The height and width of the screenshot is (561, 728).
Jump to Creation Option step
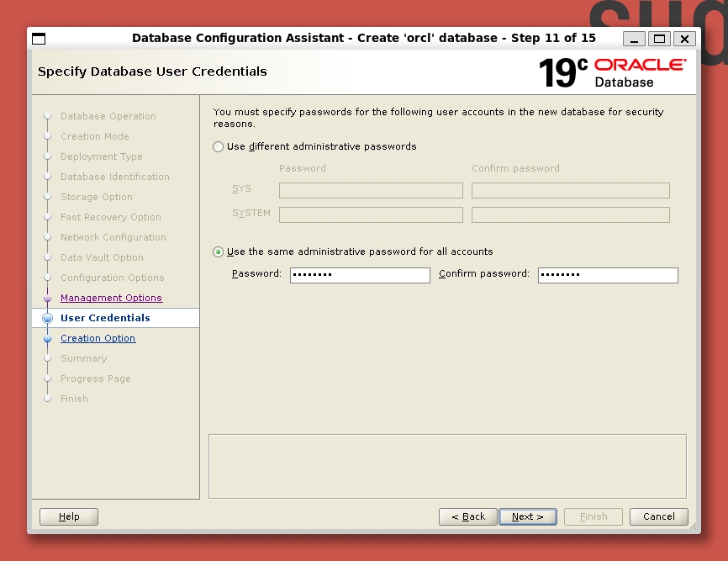(98, 338)
